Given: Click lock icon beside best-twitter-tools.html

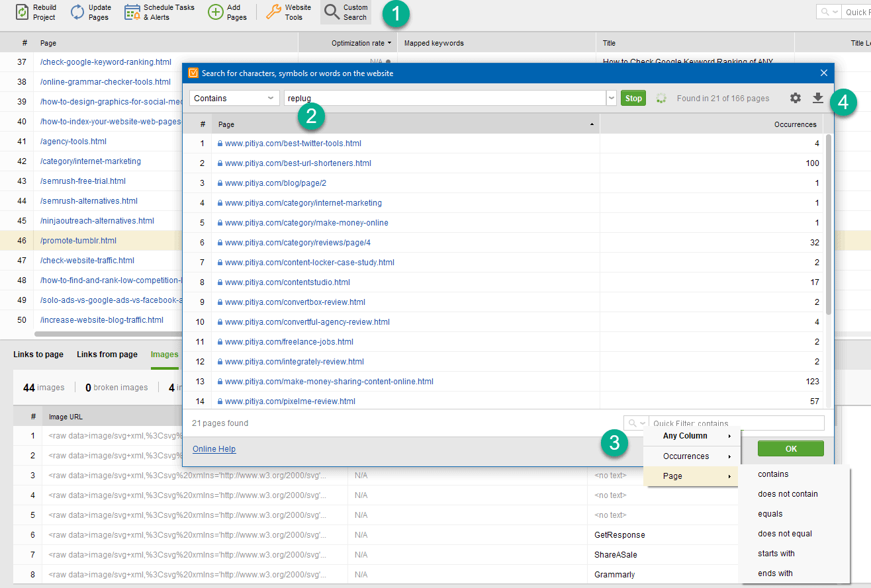Looking at the screenshot, I should 220,144.
